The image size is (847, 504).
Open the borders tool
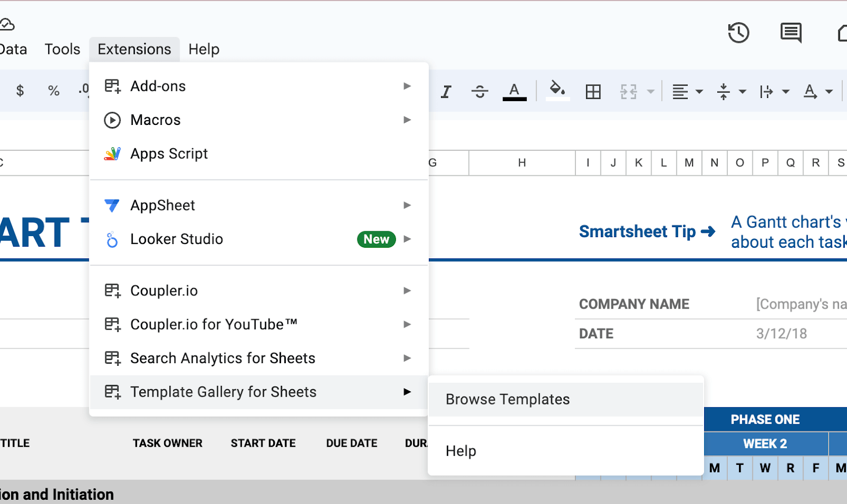pos(593,92)
